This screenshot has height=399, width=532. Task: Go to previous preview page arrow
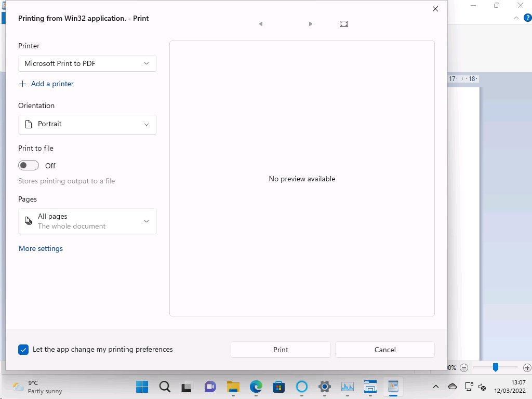(x=261, y=24)
